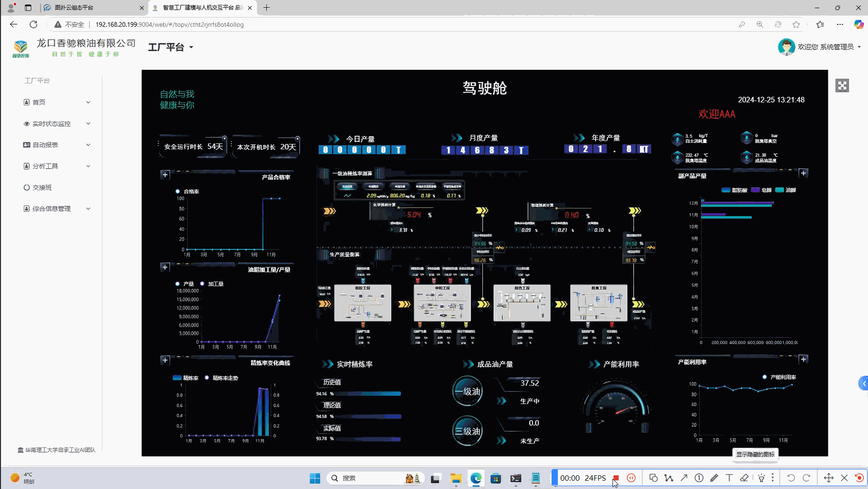Click the red stop recording button
The height and width of the screenshot is (489, 868).
coord(616,478)
